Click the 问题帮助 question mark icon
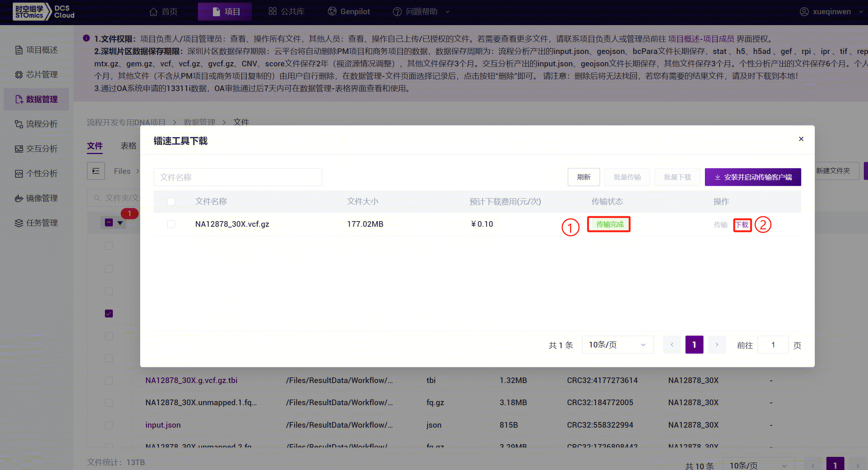868x470 pixels. (397, 12)
